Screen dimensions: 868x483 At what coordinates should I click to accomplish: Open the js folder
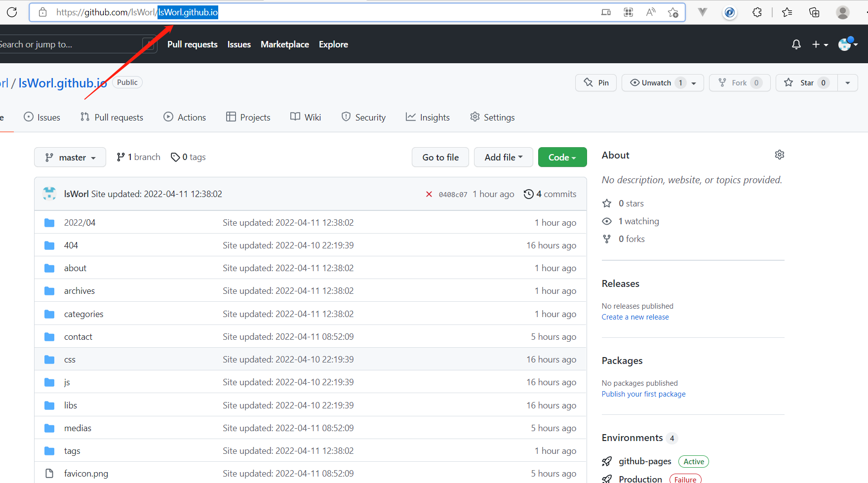(67, 382)
